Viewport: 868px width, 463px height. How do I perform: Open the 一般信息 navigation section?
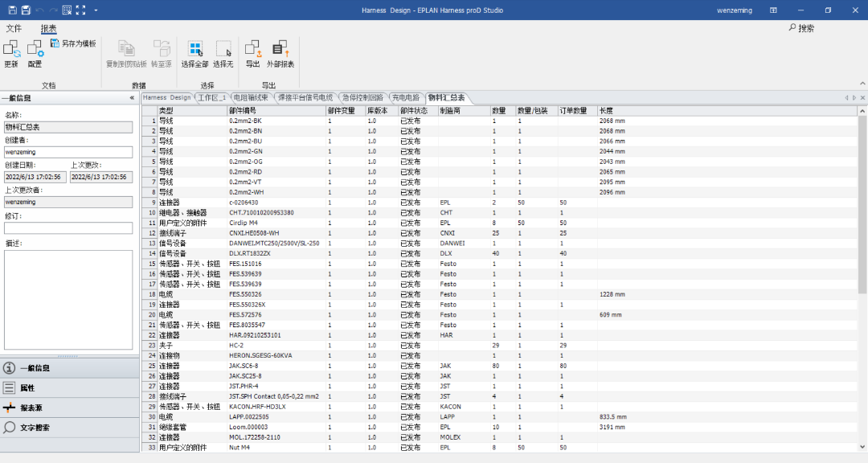70,367
